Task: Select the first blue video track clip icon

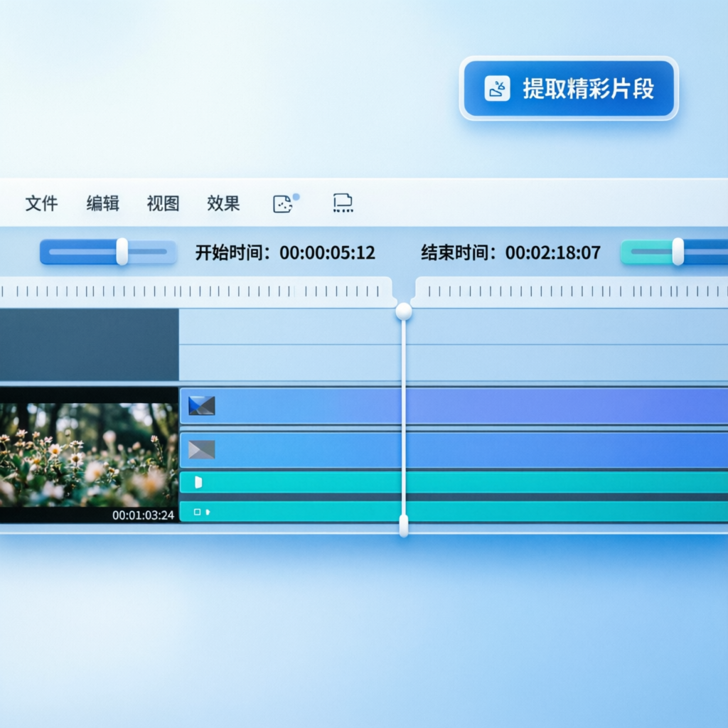Action: point(201,405)
